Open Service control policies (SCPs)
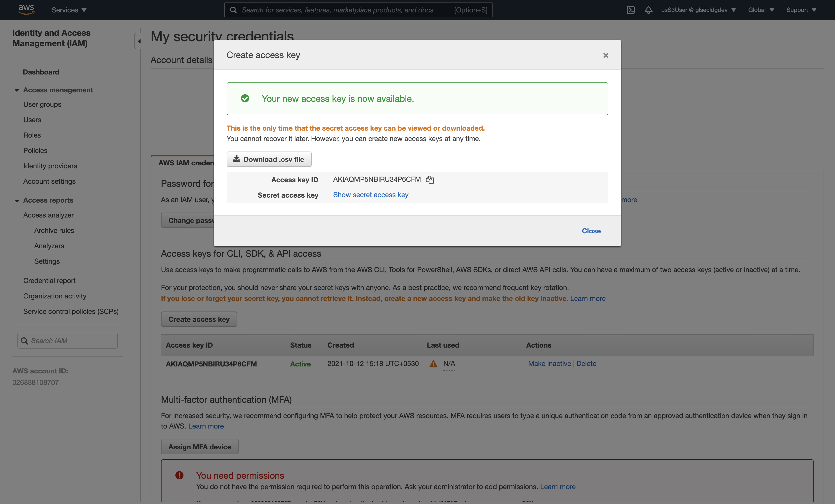This screenshot has height=504, width=835. [71, 311]
